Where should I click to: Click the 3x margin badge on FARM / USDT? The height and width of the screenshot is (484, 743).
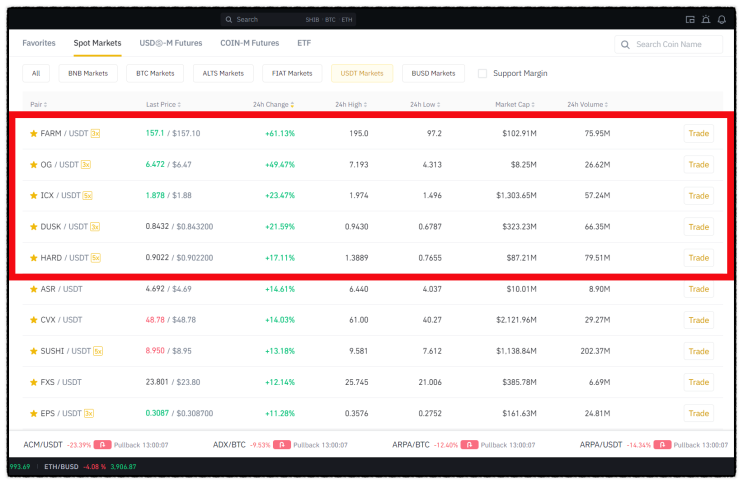[x=95, y=134]
